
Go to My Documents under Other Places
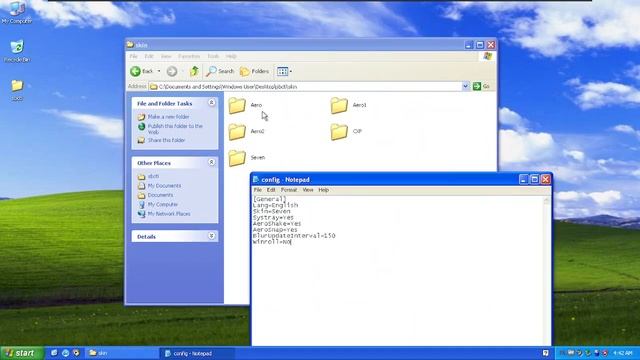pyautogui.click(x=164, y=186)
